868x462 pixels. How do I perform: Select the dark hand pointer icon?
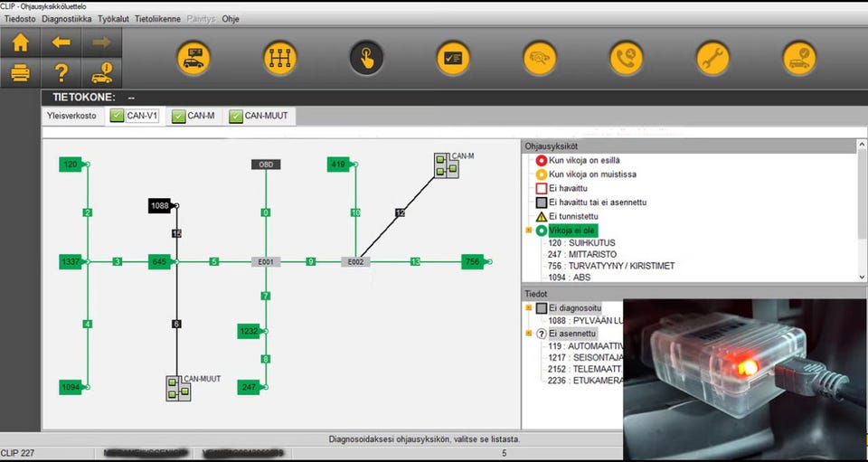tap(366, 58)
